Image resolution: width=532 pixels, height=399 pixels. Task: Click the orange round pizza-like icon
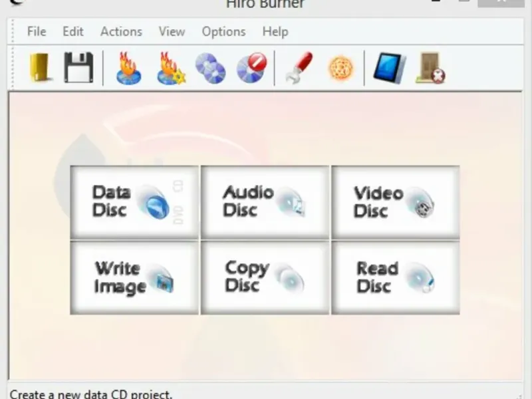[341, 68]
